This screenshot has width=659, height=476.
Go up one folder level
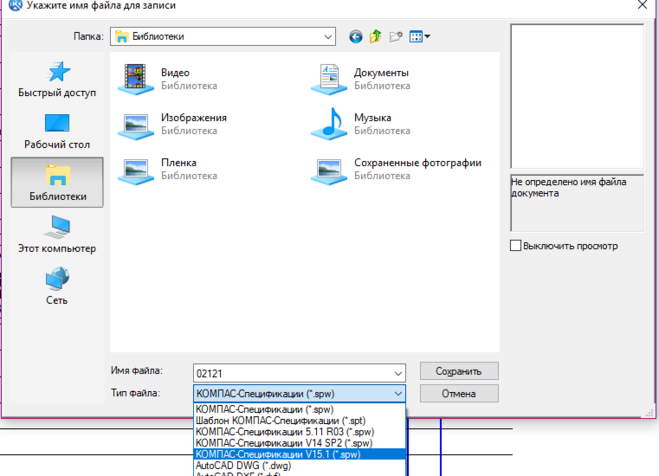[x=376, y=37]
